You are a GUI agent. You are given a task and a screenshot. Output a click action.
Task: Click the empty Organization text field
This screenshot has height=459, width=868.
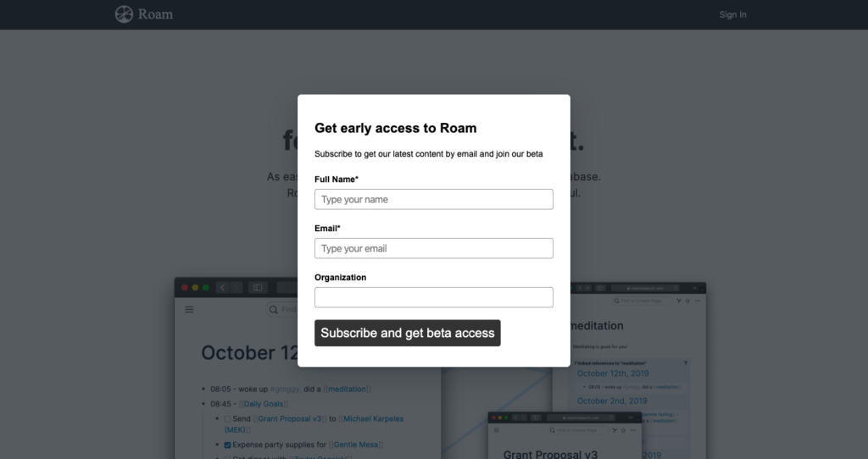click(x=434, y=297)
